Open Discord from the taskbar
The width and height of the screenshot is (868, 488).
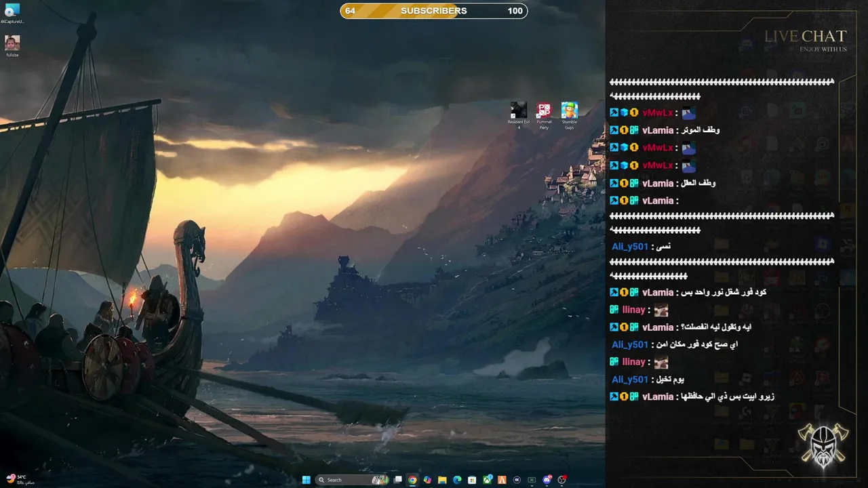tap(547, 480)
